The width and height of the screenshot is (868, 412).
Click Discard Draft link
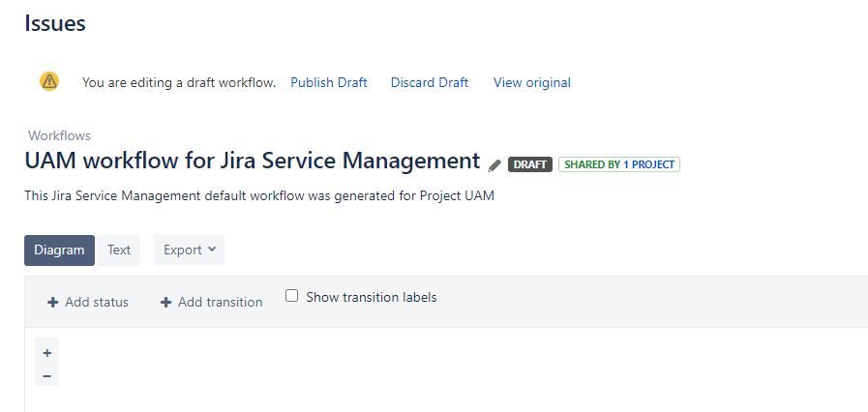(430, 82)
